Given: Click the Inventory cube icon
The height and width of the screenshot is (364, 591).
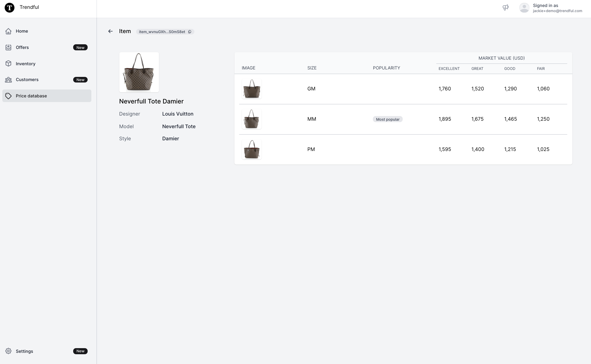Looking at the screenshot, I should [8, 64].
